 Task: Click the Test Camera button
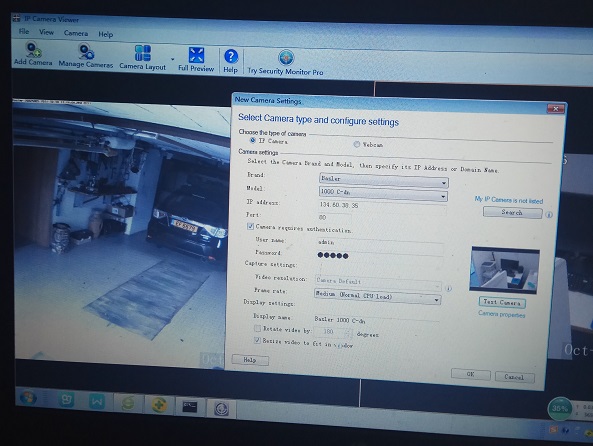pyautogui.click(x=502, y=302)
